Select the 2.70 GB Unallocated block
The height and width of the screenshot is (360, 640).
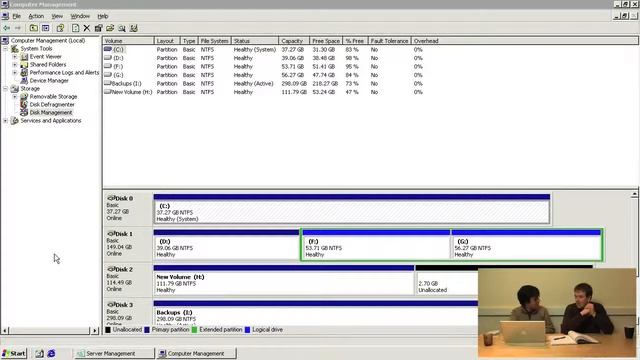coord(447,280)
